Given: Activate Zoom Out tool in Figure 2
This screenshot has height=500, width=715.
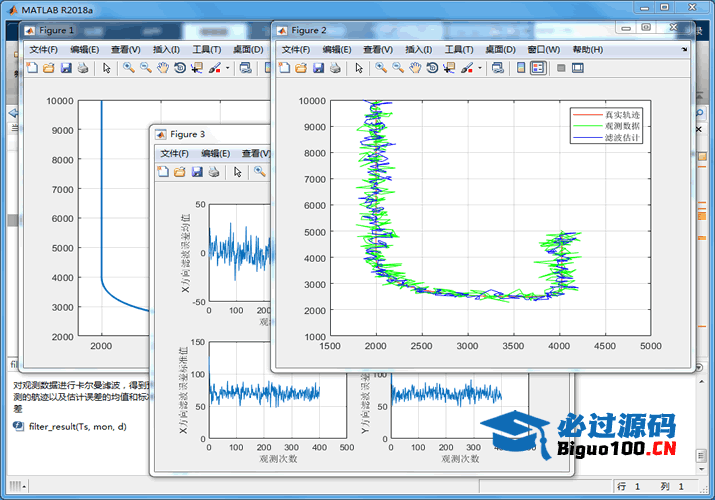Looking at the screenshot, I should 398,68.
